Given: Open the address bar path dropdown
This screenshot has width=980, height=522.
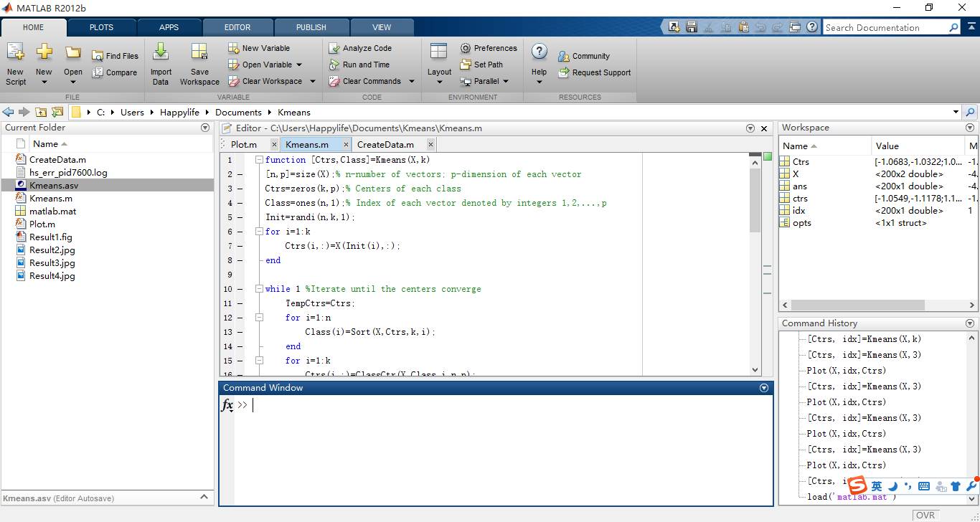Looking at the screenshot, I should point(956,112).
